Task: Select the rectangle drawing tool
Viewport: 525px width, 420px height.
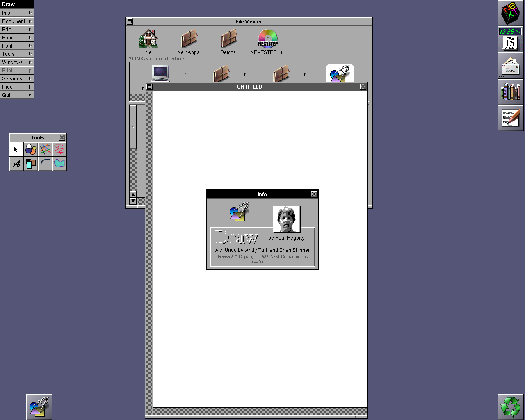Action: (x=31, y=164)
